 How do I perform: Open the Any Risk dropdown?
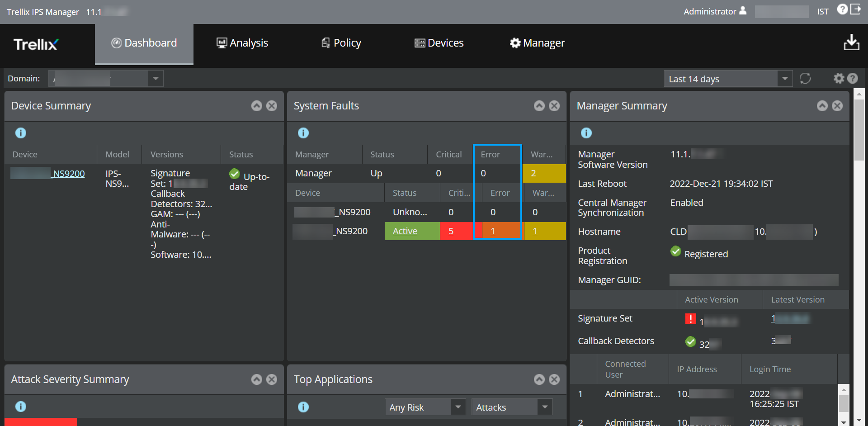pyautogui.click(x=458, y=407)
